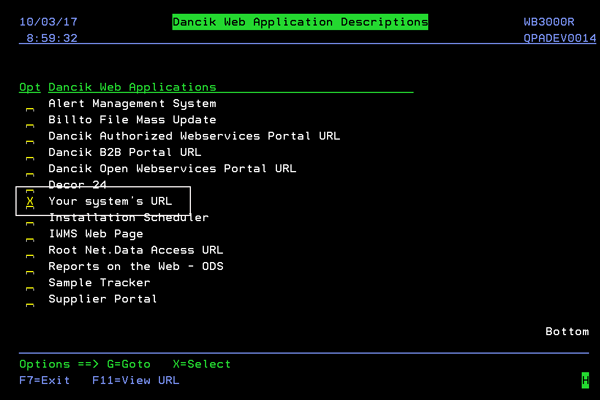Image resolution: width=600 pixels, height=400 pixels.
Task: Click option field beside Sample Tracker
Action: tap(30, 283)
